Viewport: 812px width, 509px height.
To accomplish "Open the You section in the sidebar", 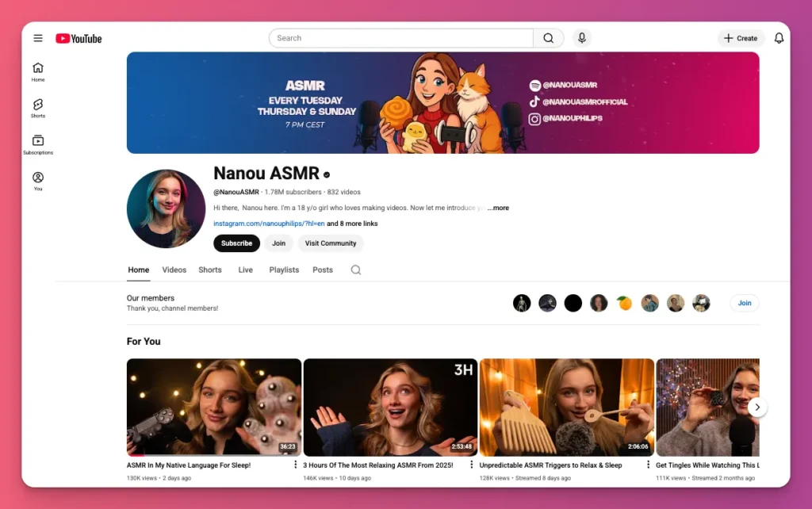I will click(37, 180).
